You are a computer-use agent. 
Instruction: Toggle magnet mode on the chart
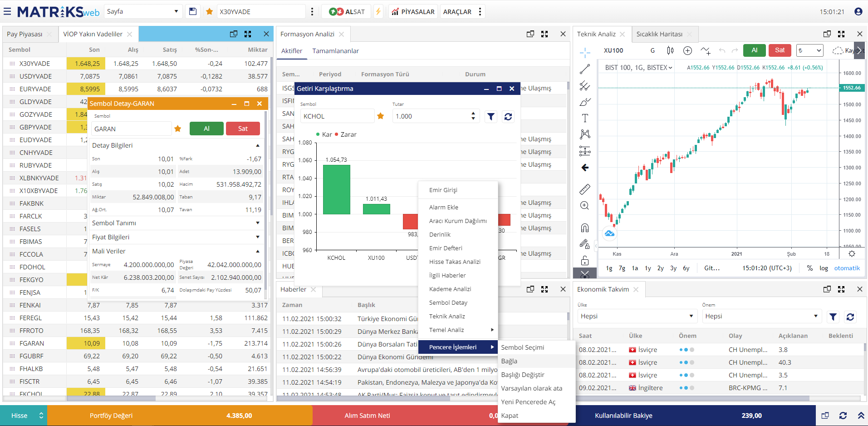point(585,228)
